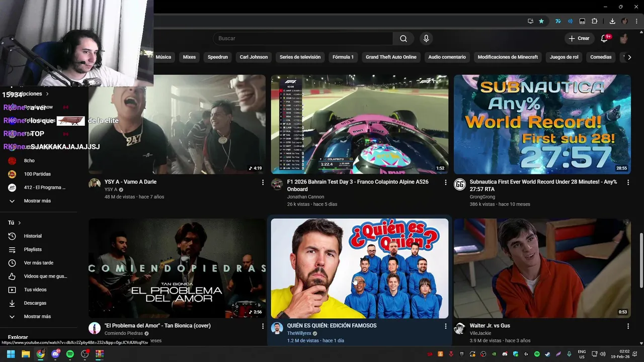Open Discord from taskbar
Viewport: 644px width, 362px height.
point(55,354)
